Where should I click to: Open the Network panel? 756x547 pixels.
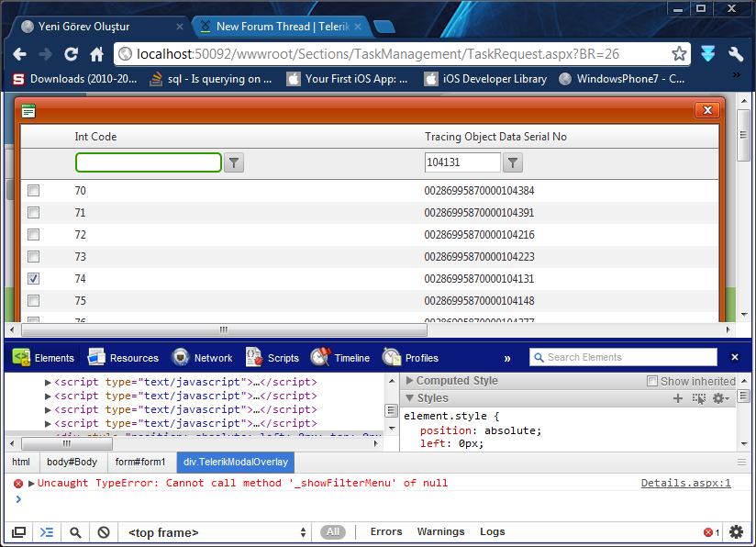pyautogui.click(x=202, y=358)
